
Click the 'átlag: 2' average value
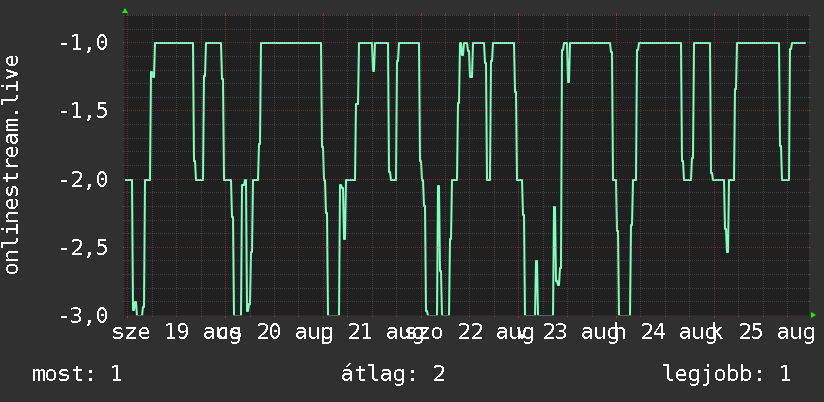pyautogui.click(x=393, y=374)
